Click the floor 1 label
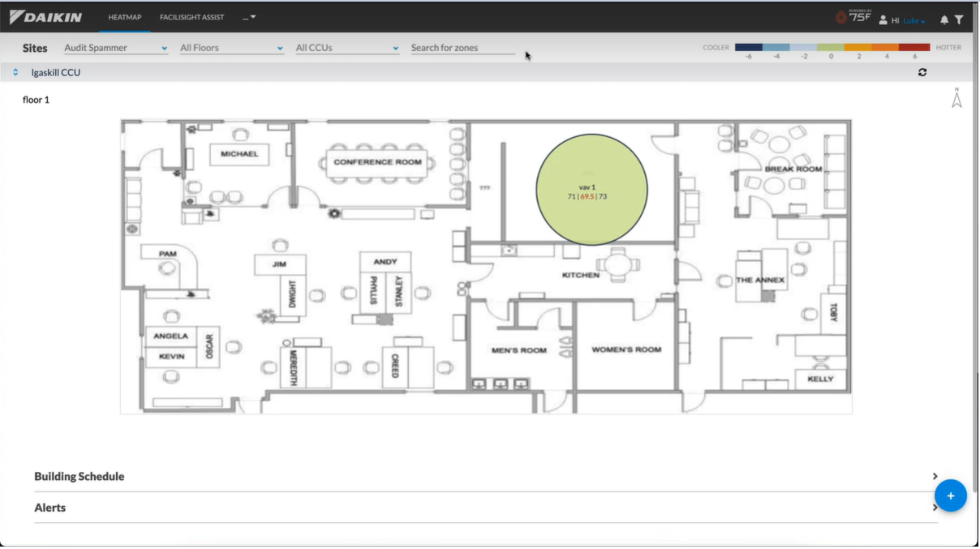This screenshot has width=980, height=549. 37,100
